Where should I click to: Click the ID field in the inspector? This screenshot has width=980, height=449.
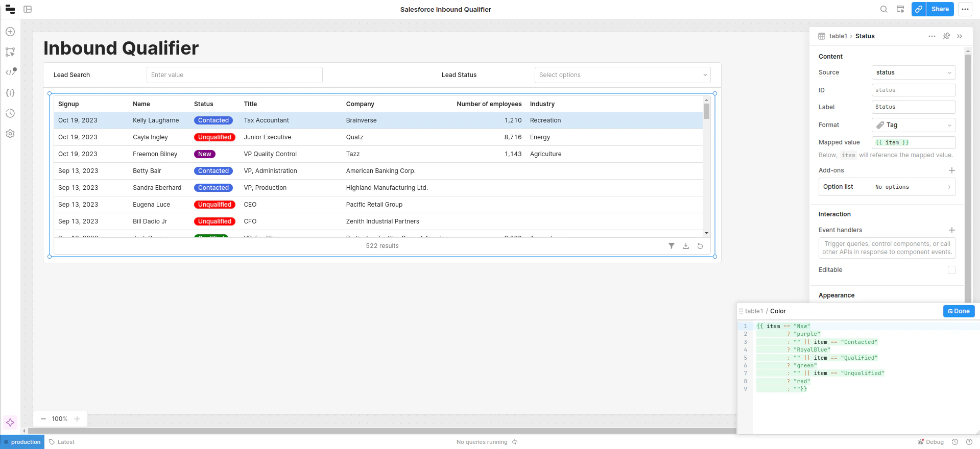pos(914,90)
